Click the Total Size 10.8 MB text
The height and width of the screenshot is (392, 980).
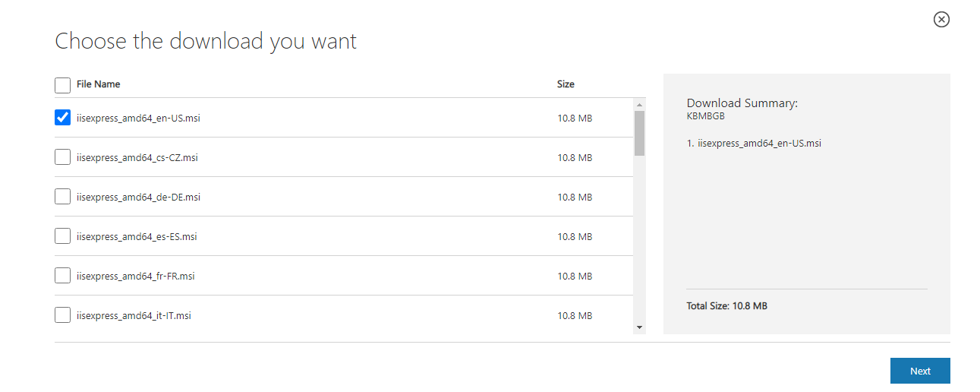pos(726,306)
